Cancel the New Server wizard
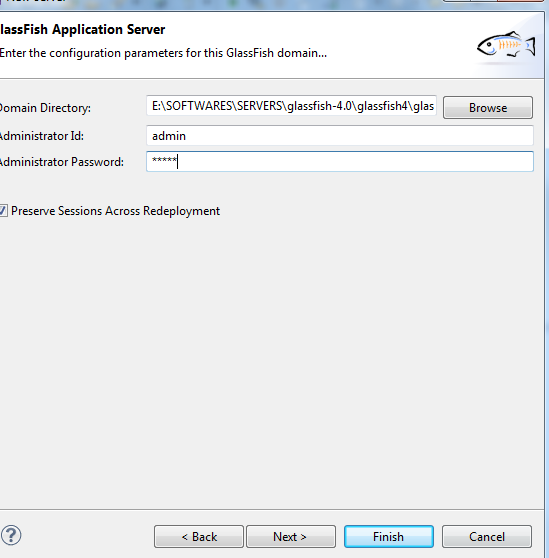The image size is (549, 558). (x=487, y=536)
